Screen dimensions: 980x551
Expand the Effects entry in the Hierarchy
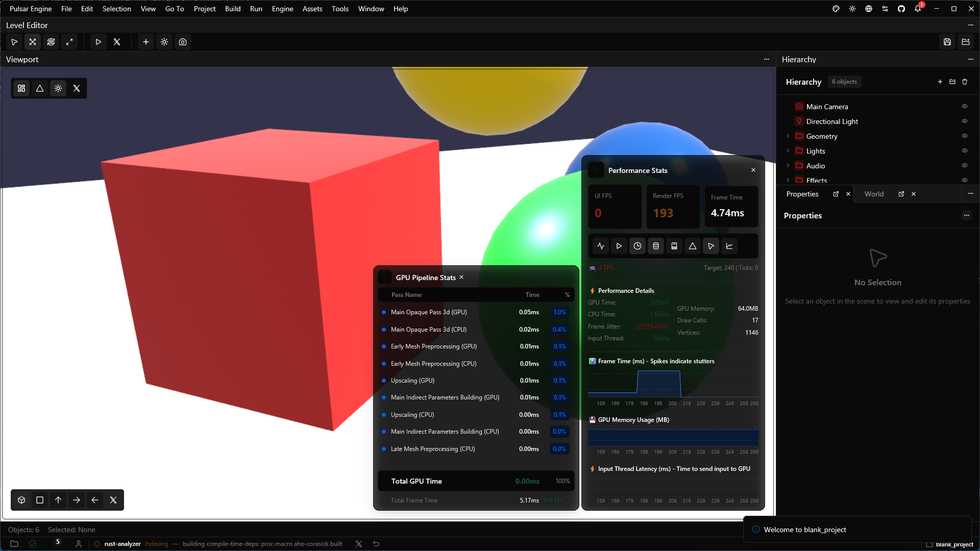point(789,180)
